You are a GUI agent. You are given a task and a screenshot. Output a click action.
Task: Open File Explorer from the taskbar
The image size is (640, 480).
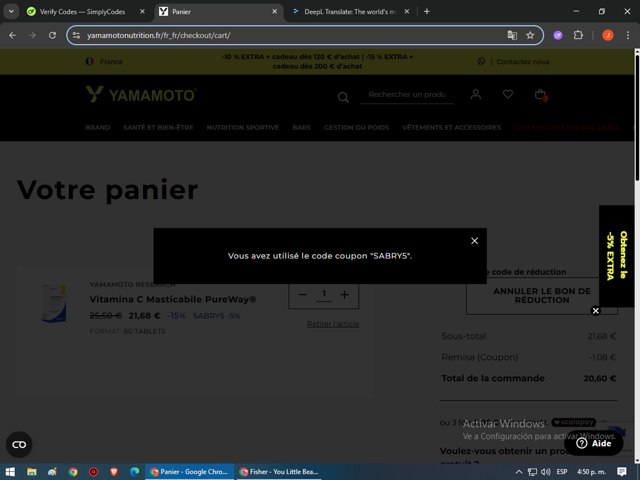coord(31,472)
